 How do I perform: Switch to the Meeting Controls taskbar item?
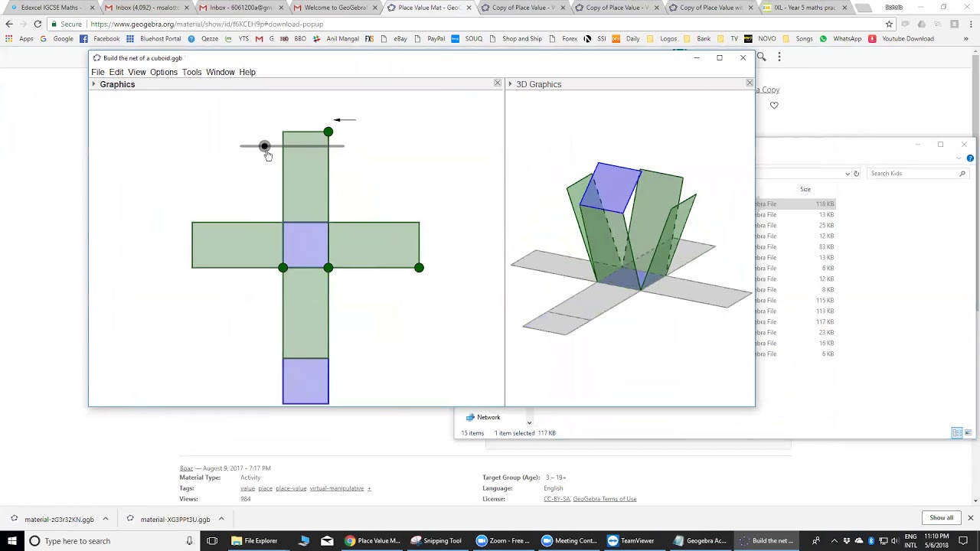[x=570, y=541]
